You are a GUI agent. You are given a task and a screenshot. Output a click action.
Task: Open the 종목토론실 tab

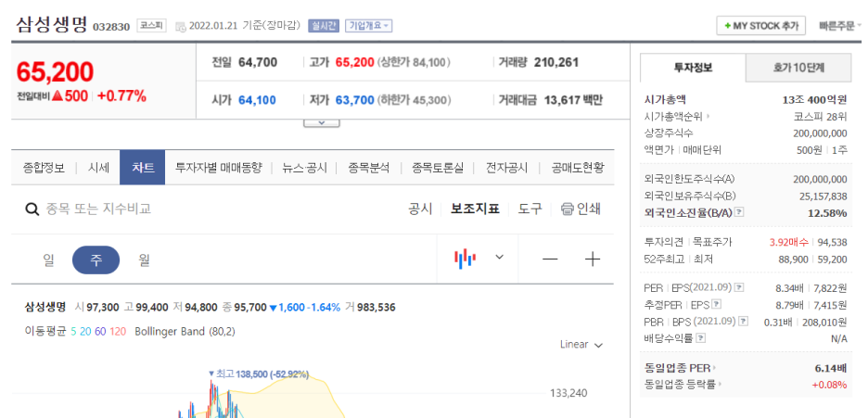click(x=438, y=168)
